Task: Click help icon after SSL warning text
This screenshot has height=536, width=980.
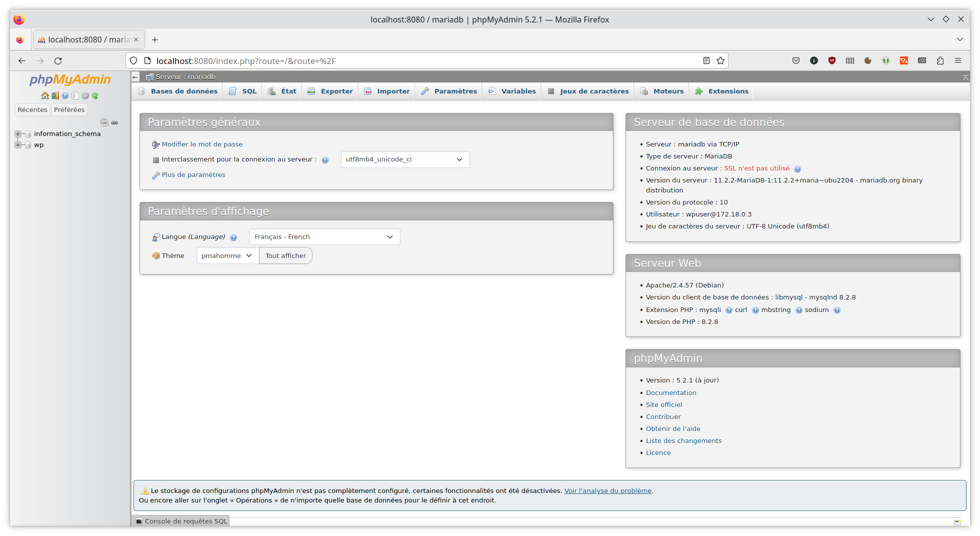Action: coord(797,168)
